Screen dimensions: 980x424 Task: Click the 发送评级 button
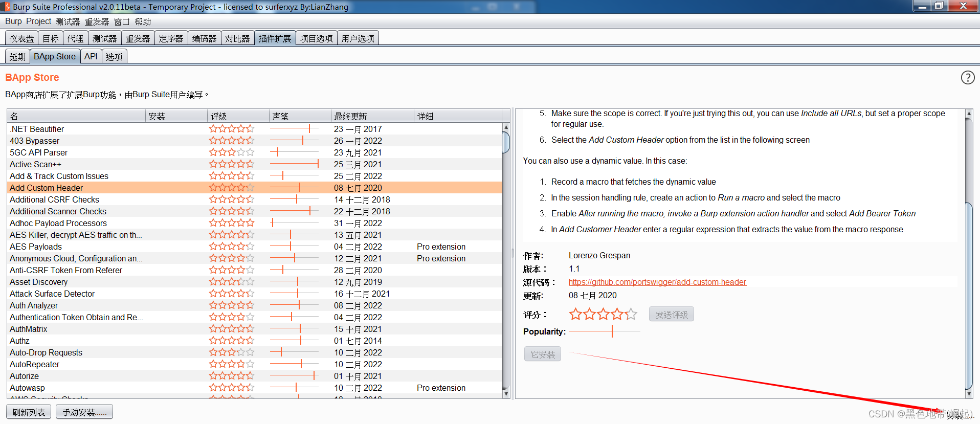tap(671, 314)
